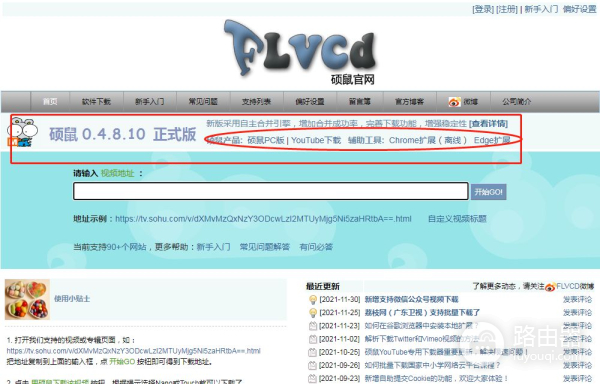This screenshot has width=600, height=384.
Task: Open the 公司简介 navigation tab
Action: point(517,102)
